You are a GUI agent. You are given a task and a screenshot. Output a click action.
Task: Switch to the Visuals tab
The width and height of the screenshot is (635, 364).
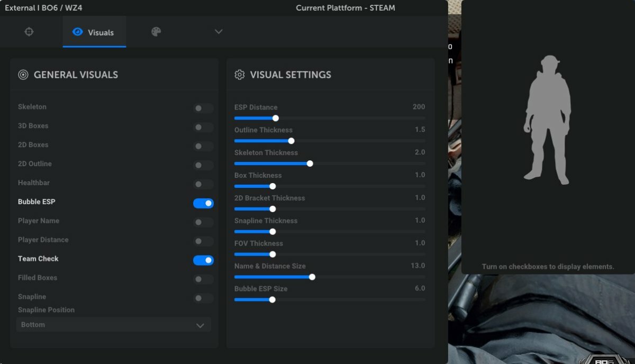[x=94, y=32]
